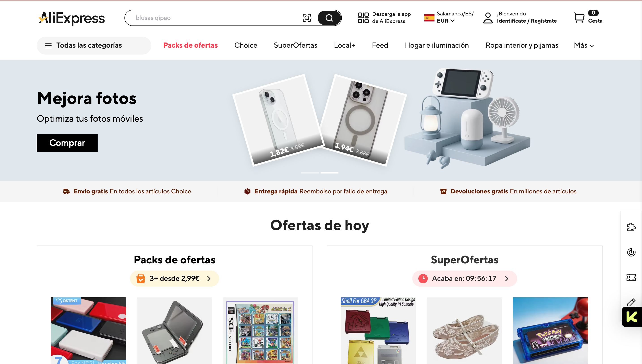The height and width of the screenshot is (364, 642).
Task: Open the shopping cart icon
Action: click(579, 17)
